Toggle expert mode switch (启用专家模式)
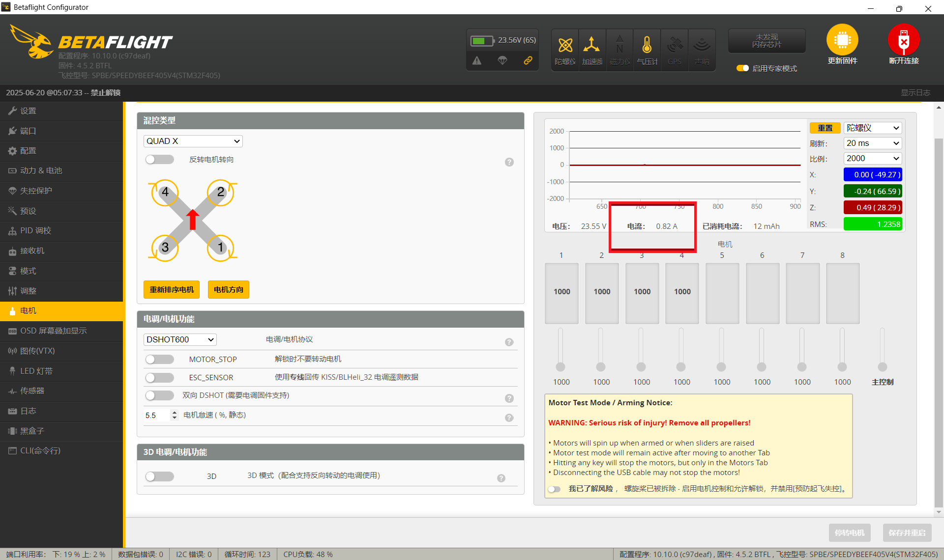944x560 pixels. coord(742,68)
